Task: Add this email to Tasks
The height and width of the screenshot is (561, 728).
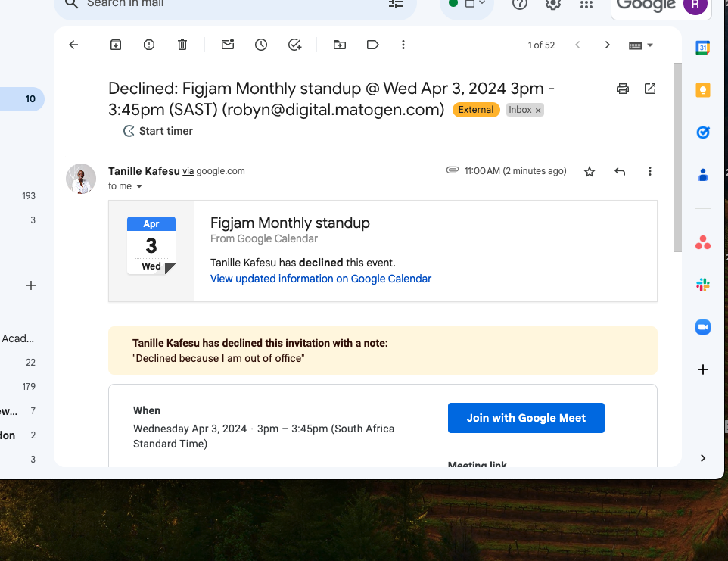Action: [295, 45]
